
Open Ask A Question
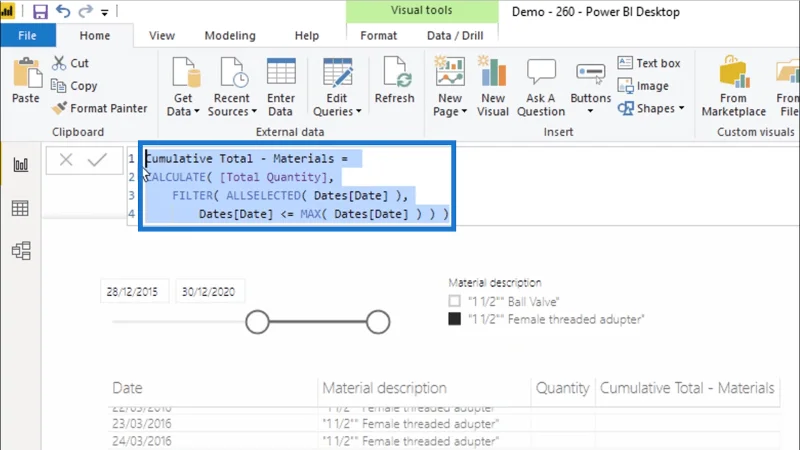541,87
